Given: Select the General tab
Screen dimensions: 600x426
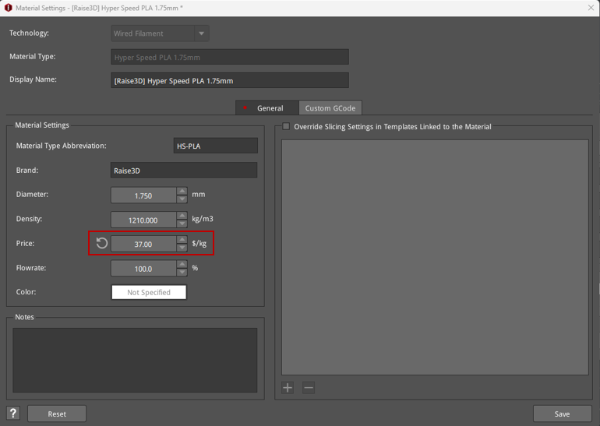Looking at the screenshot, I should 264,108.
